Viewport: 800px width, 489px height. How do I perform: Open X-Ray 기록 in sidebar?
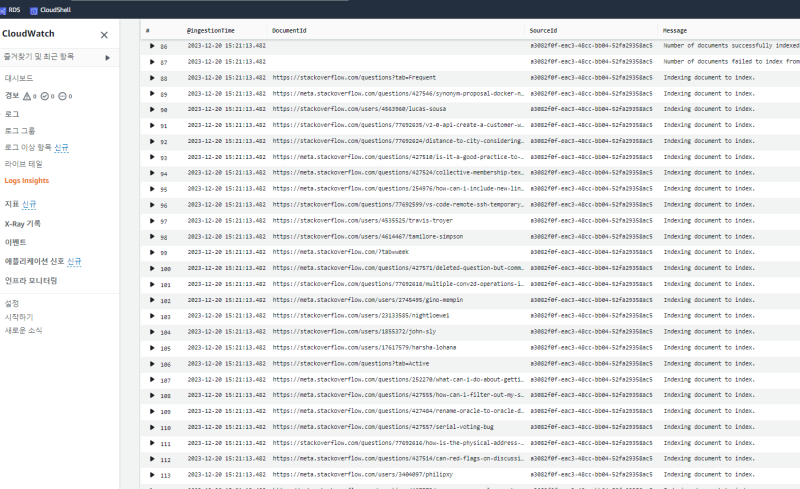pyautogui.click(x=22, y=224)
